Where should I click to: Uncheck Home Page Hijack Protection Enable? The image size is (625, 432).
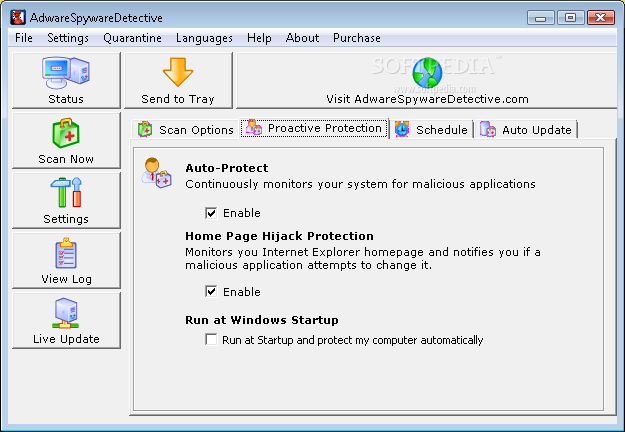pos(211,292)
